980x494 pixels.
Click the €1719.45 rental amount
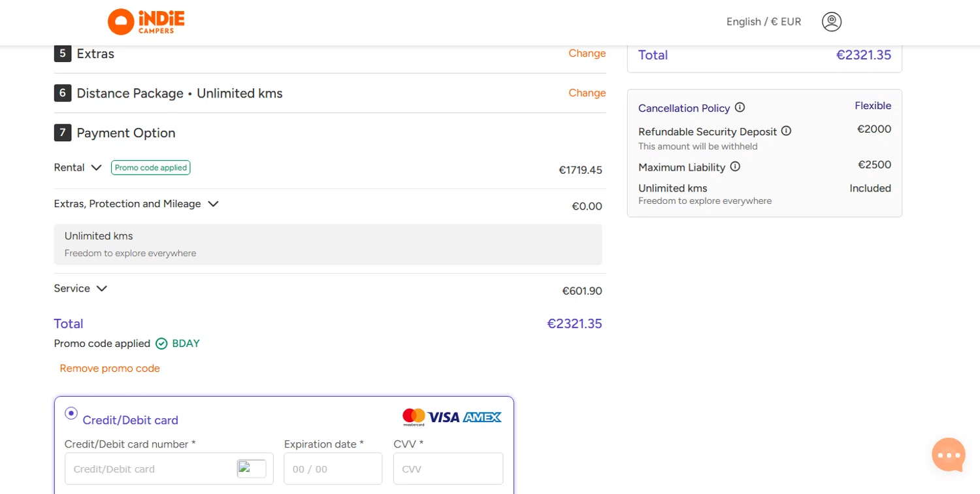(580, 170)
